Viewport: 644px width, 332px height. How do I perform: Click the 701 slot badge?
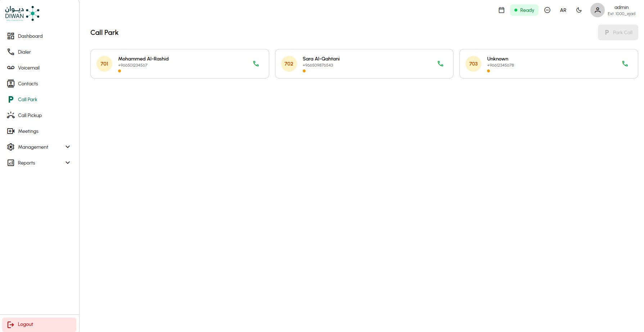click(104, 64)
